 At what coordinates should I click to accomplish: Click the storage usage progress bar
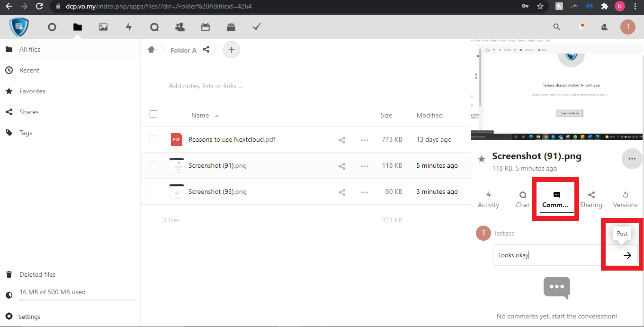pyautogui.click(x=77, y=300)
